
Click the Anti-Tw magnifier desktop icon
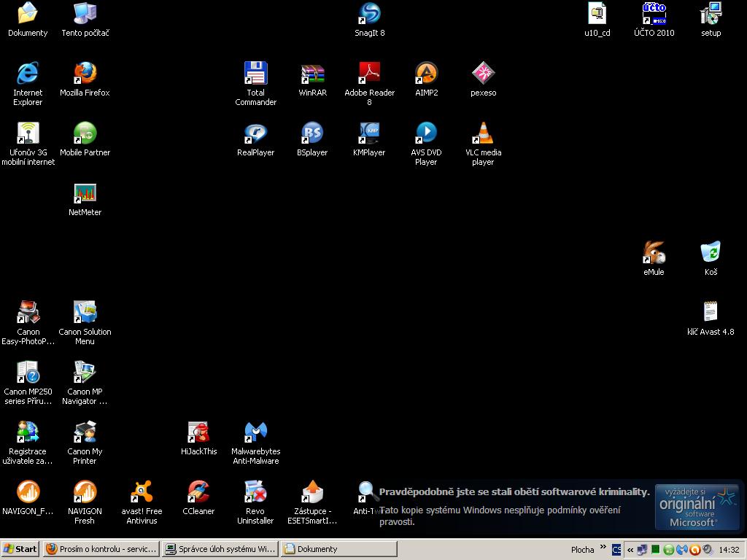click(x=368, y=491)
